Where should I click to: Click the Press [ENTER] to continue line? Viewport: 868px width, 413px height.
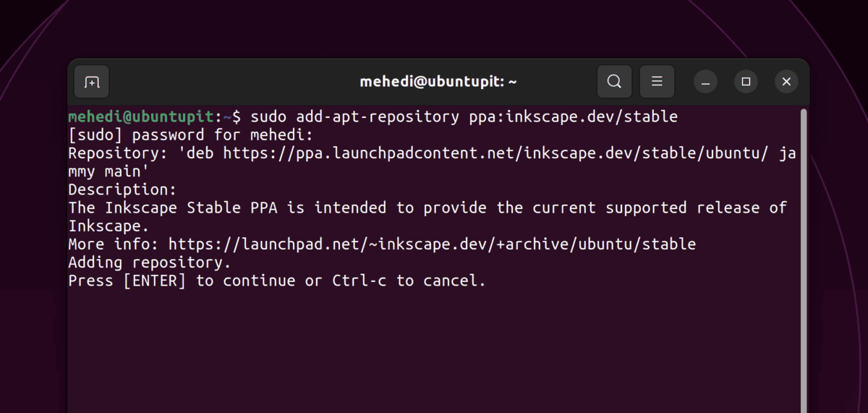click(277, 281)
